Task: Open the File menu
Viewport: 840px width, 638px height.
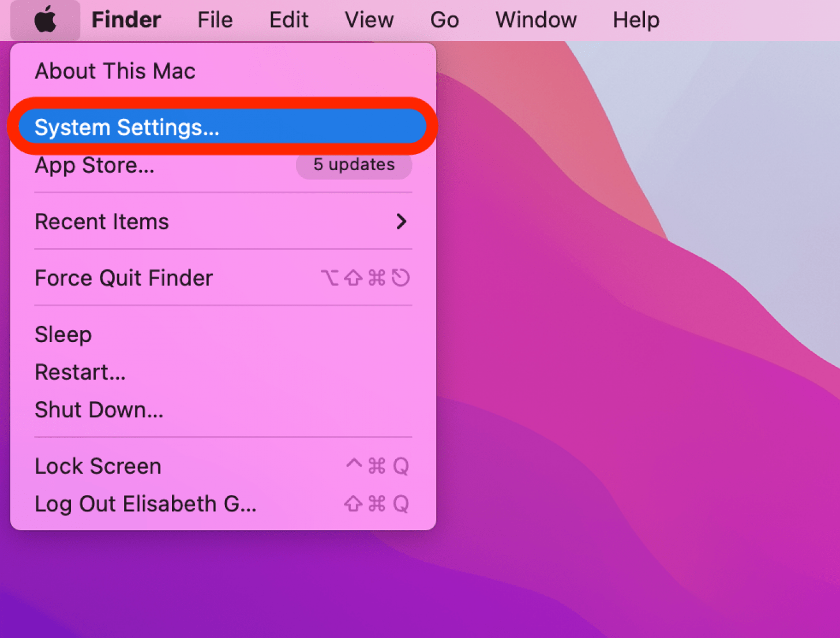Action: coord(215,20)
